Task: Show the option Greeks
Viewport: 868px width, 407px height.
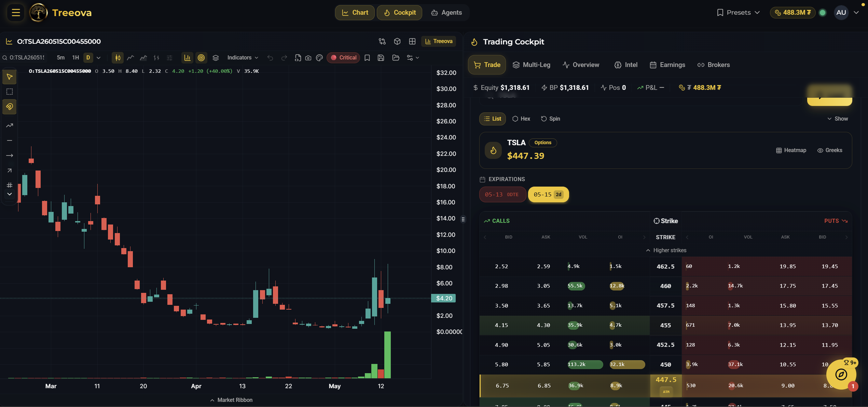Action: [830, 150]
